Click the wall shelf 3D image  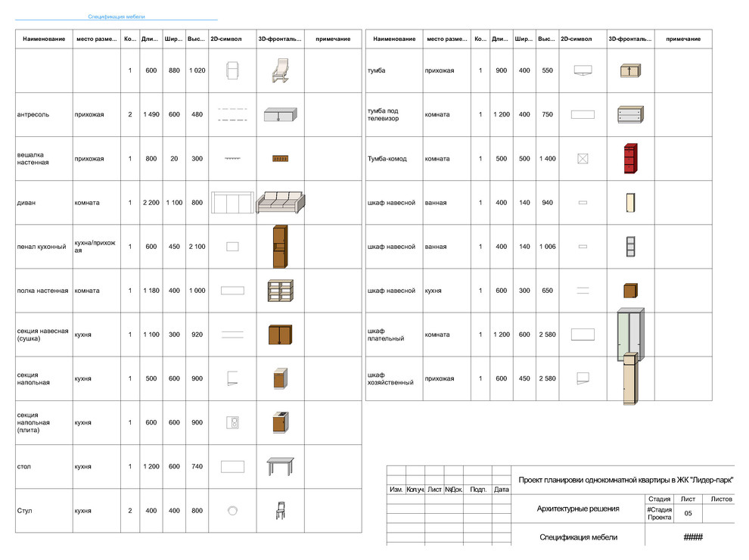[280, 291]
